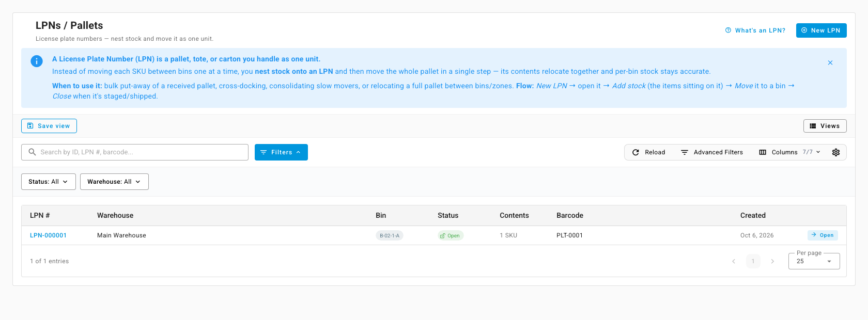Open Advanced Filters
The image size is (868, 320).
point(712,152)
